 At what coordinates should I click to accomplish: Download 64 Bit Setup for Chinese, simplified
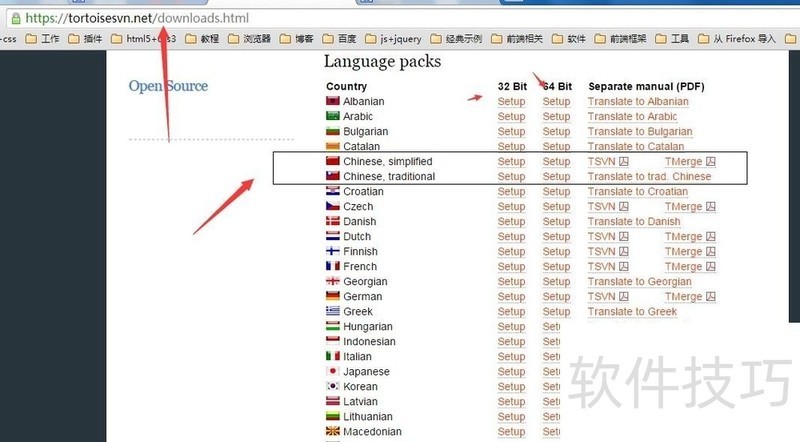click(556, 162)
